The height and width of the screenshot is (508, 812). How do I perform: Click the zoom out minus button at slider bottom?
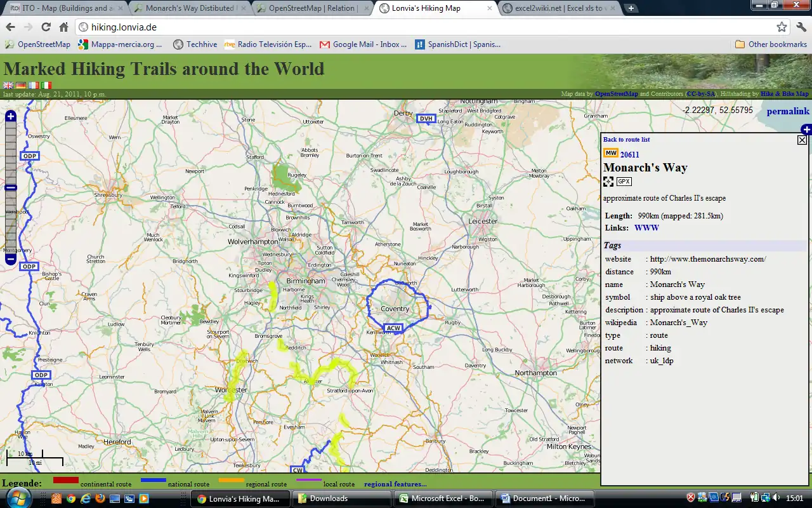click(10, 259)
